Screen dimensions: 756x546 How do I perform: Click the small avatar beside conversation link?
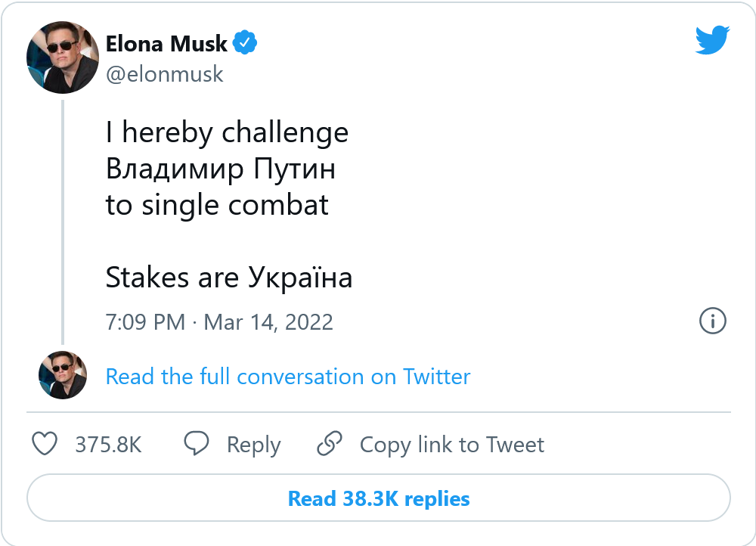[x=63, y=375]
